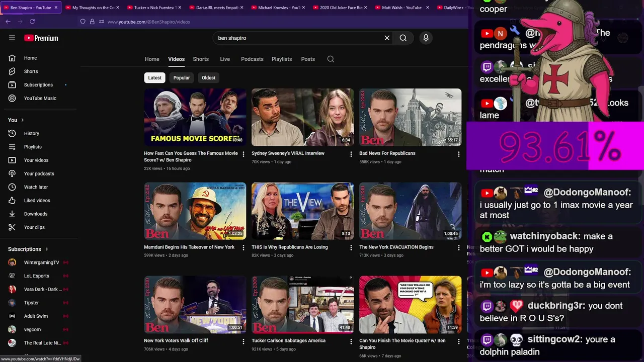This screenshot has width=644, height=362.
Task: Open the hamburger guide menu
Action: [x=12, y=38]
